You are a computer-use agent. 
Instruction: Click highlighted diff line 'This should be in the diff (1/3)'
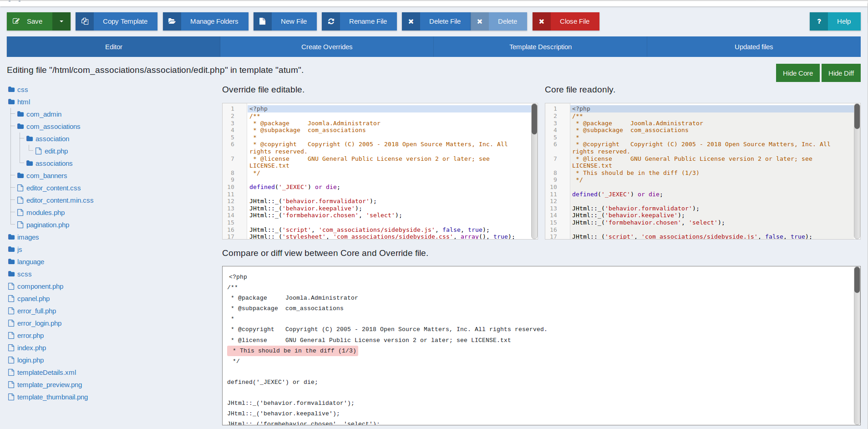[x=293, y=351]
